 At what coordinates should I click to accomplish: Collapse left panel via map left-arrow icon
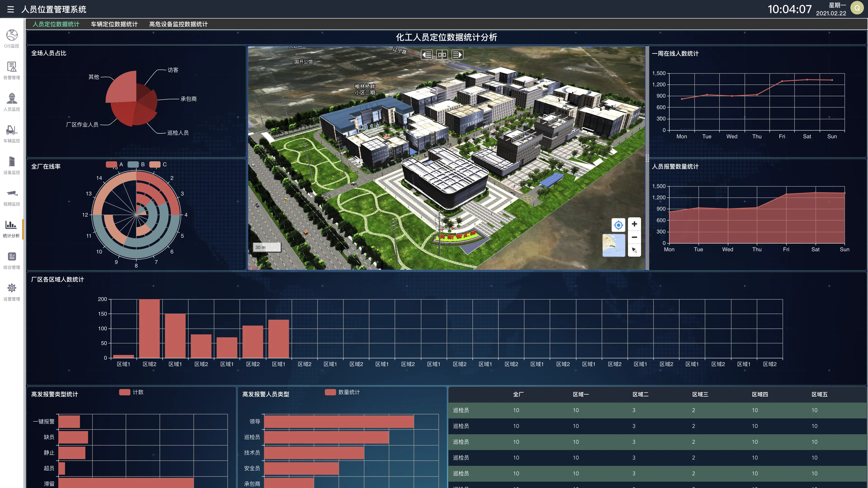tap(427, 54)
